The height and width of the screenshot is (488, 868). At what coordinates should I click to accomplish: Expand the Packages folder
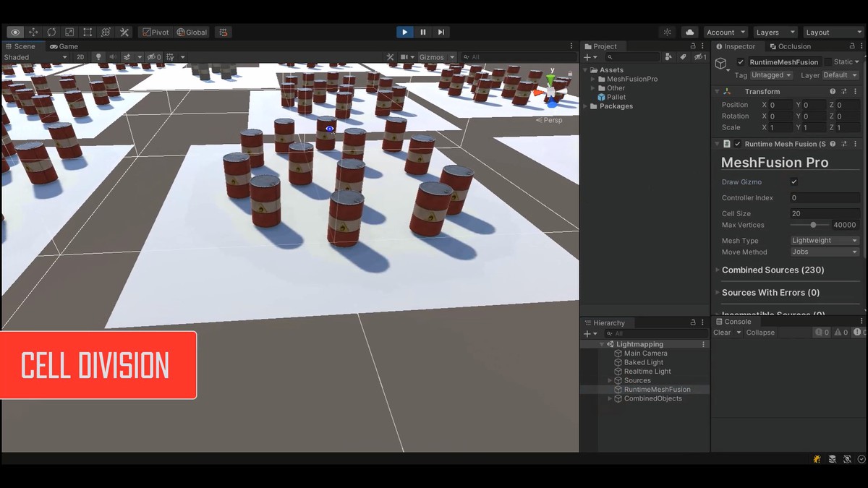[586, 106]
